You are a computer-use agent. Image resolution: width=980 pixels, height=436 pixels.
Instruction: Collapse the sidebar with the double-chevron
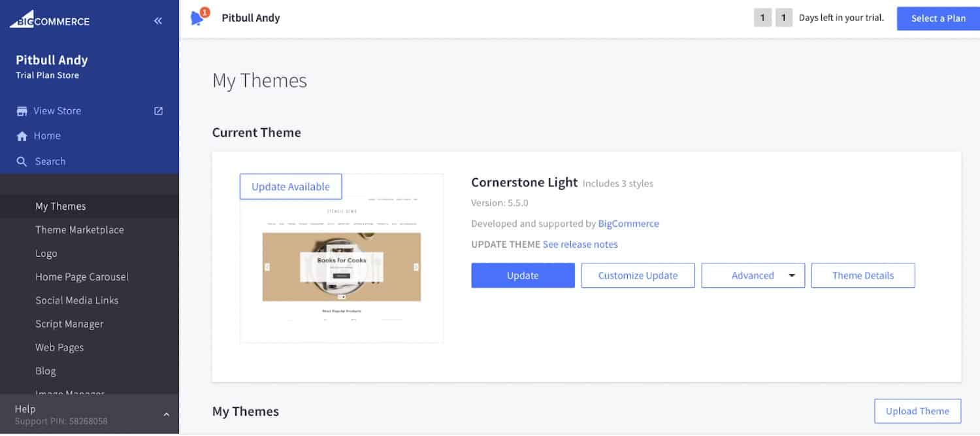(157, 20)
